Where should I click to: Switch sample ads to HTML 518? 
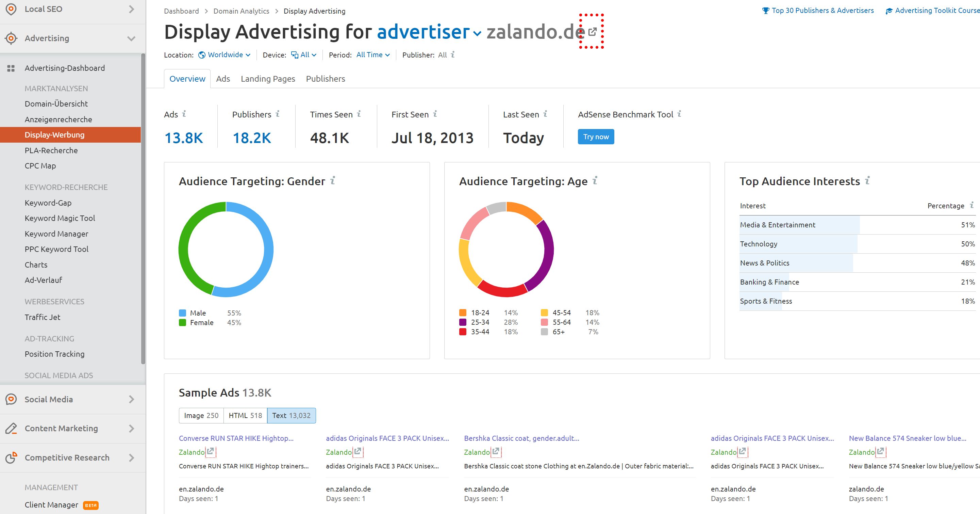tap(245, 415)
